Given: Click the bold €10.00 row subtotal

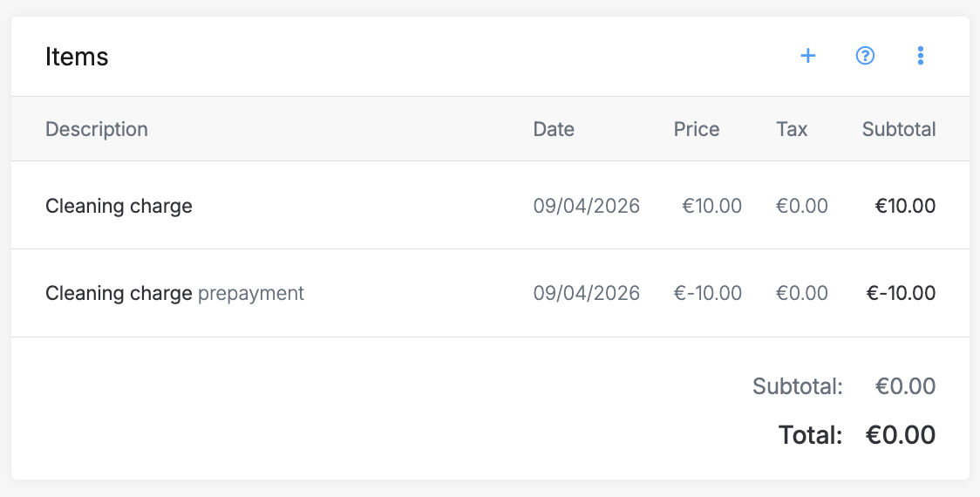Looking at the screenshot, I should click(x=906, y=206).
